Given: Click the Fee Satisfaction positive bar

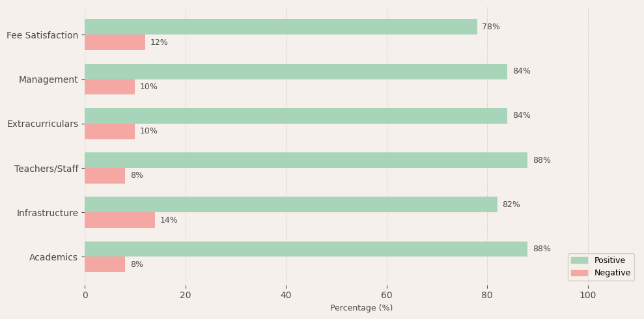Looking at the screenshot, I should (281, 27).
